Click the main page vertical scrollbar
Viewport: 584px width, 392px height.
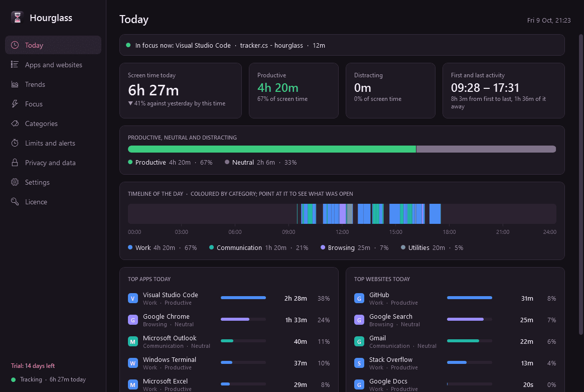point(580,184)
